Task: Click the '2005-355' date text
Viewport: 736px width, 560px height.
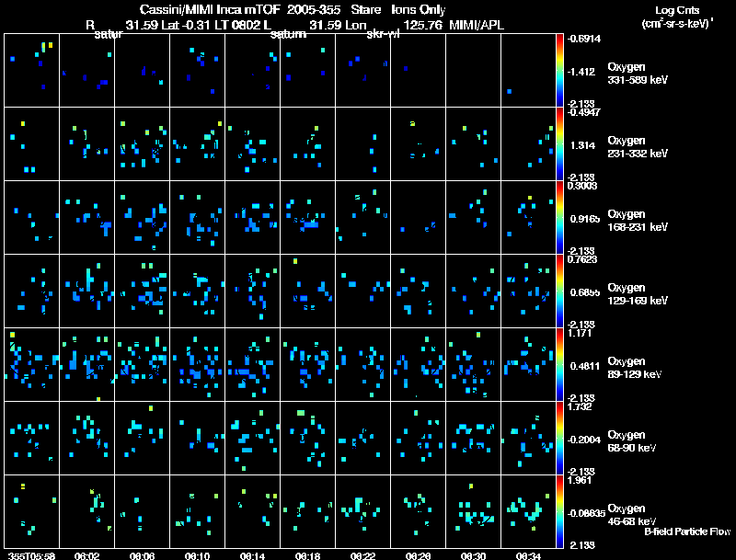Action: (313, 10)
